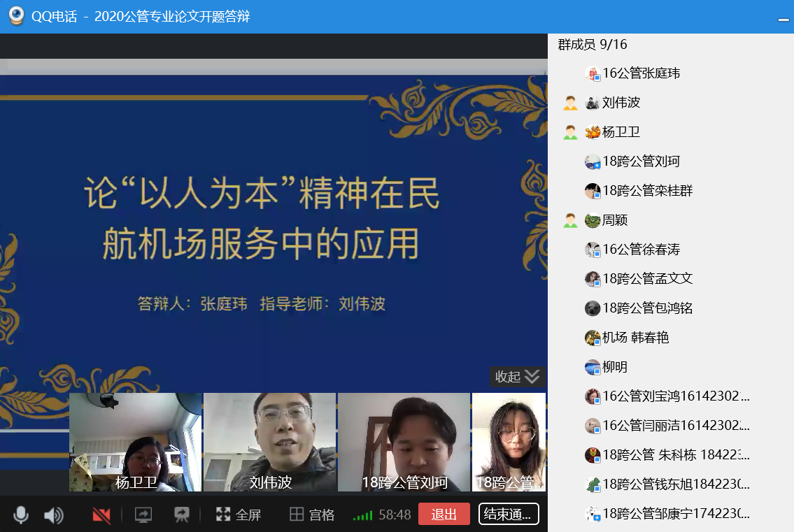This screenshot has width=794, height=532.
Task: Start screen sharing from the toolbar
Action: coord(143,515)
